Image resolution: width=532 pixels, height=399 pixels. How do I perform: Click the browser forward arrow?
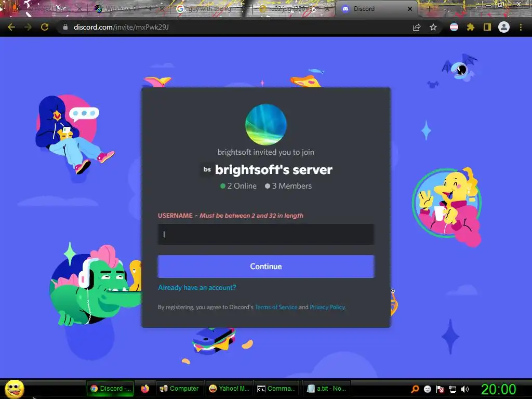click(28, 27)
